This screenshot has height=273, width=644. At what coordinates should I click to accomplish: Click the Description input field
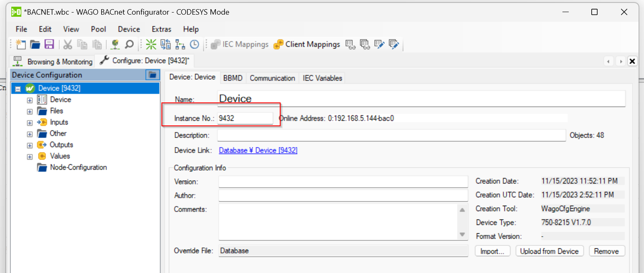point(391,135)
